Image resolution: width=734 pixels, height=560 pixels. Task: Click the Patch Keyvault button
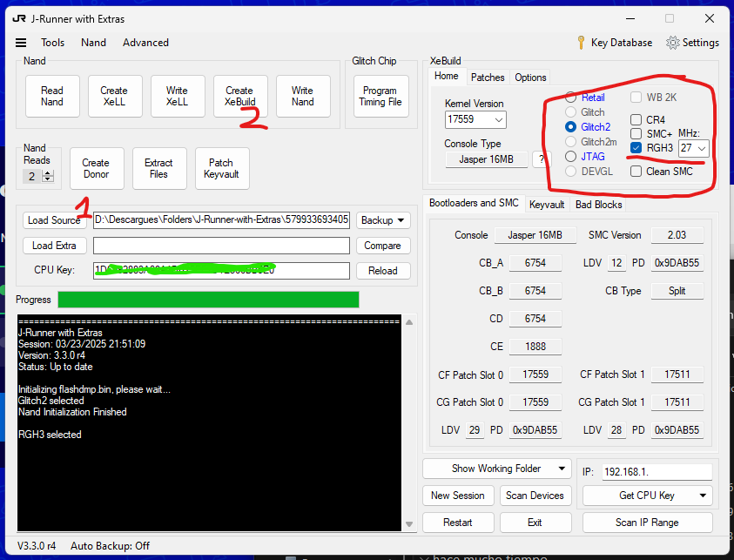(222, 169)
